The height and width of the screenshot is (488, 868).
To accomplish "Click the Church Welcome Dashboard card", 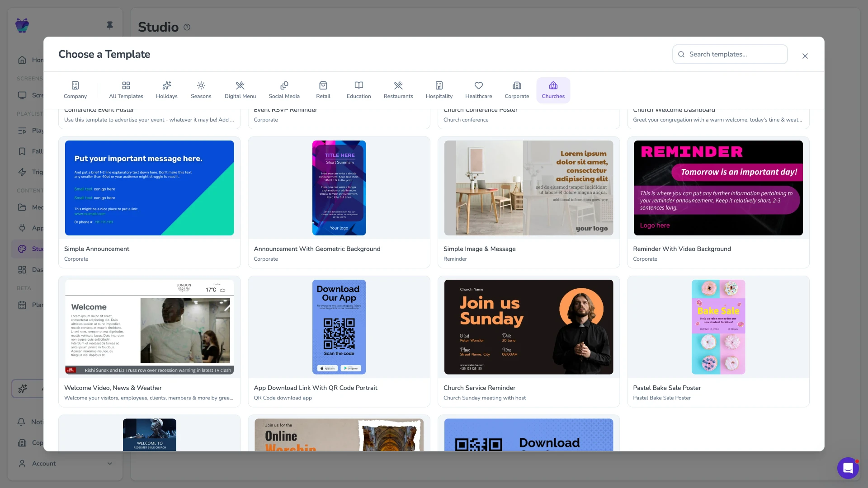I will coord(718,118).
